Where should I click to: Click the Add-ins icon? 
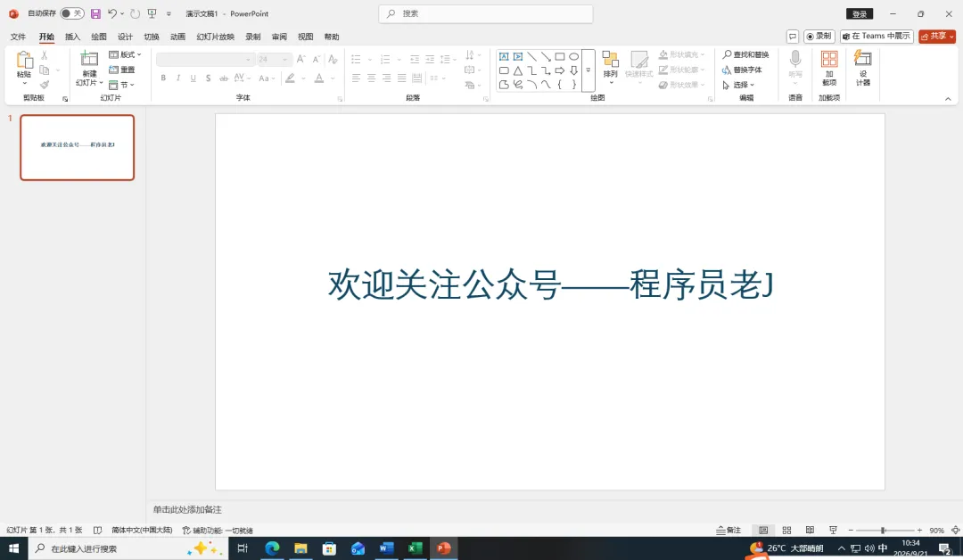[829, 59]
